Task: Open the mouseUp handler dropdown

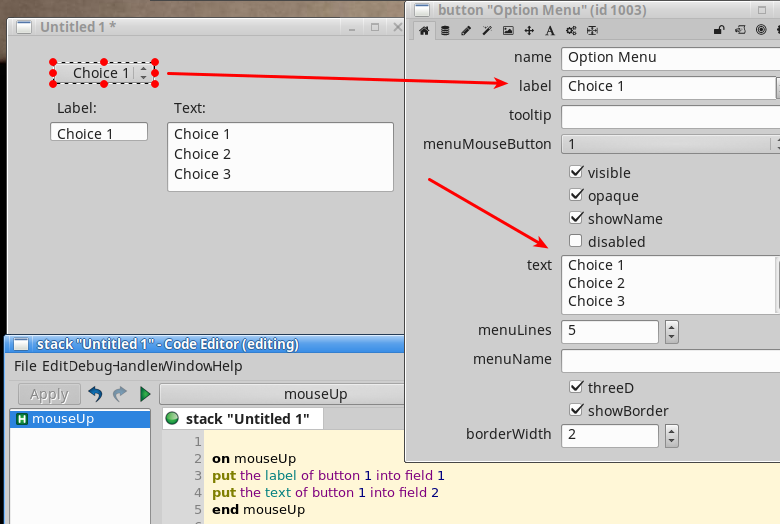Action: [281, 394]
